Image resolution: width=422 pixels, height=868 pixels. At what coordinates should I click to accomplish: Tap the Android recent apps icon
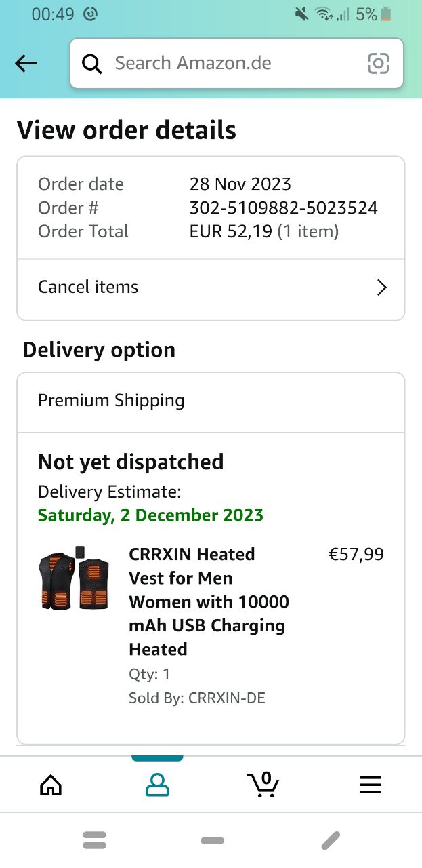click(x=95, y=841)
